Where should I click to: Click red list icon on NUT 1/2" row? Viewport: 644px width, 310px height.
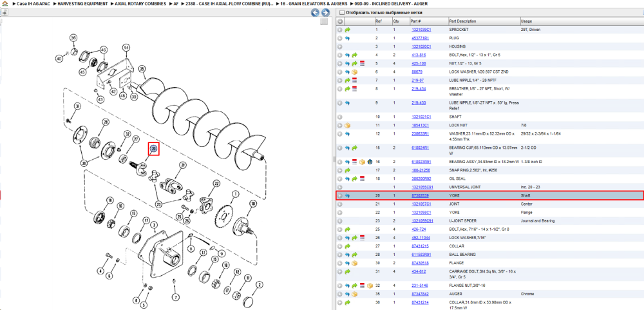tap(362, 64)
